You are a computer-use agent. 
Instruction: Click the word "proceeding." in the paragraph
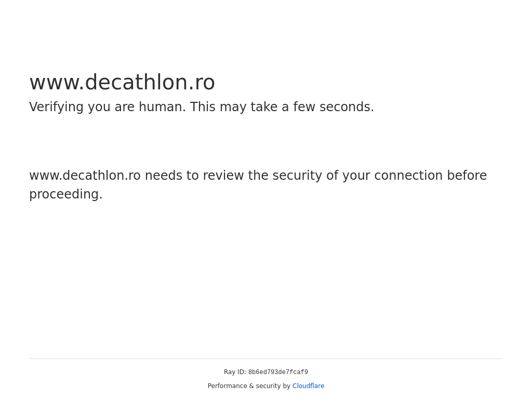pyautogui.click(x=65, y=194)
